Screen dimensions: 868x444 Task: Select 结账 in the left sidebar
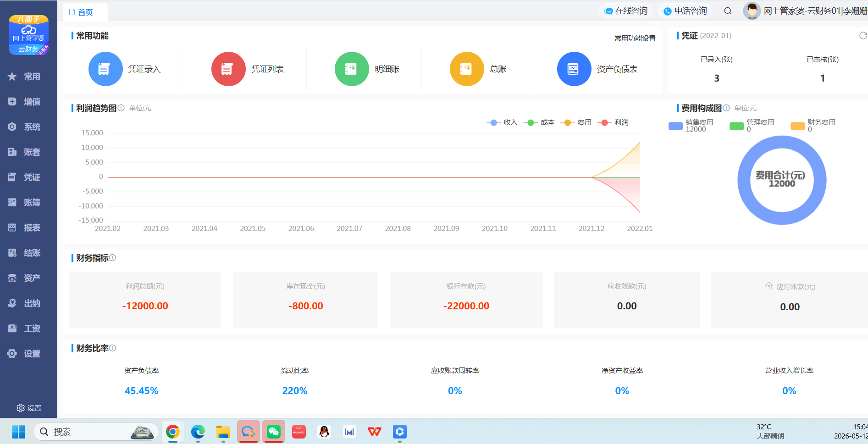click(x=28, y=253)
